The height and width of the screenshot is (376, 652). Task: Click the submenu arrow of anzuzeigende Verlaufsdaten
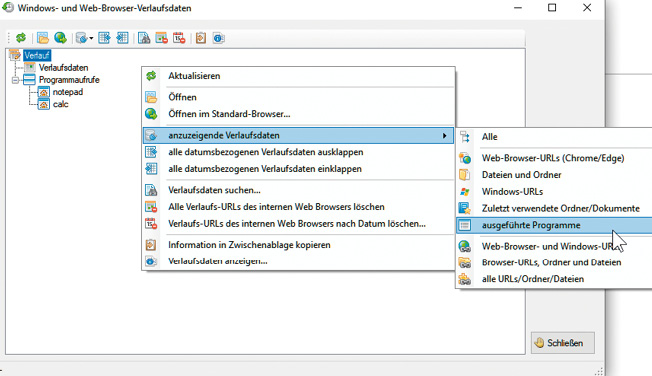445,136
